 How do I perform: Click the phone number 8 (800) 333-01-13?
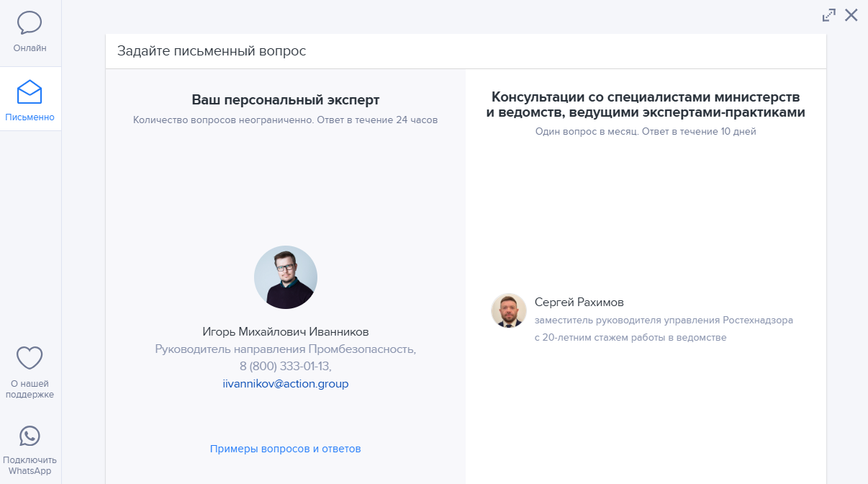click(284, 367)
